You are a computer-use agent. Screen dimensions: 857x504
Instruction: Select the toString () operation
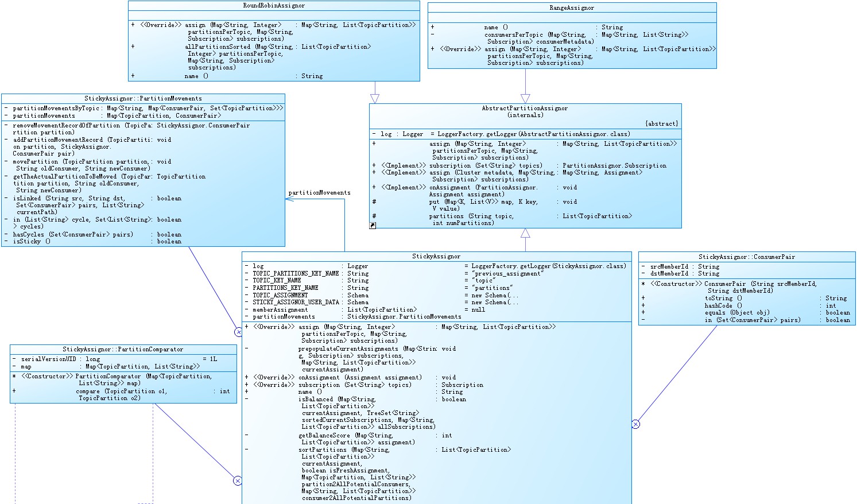click(x=744, y=298)
